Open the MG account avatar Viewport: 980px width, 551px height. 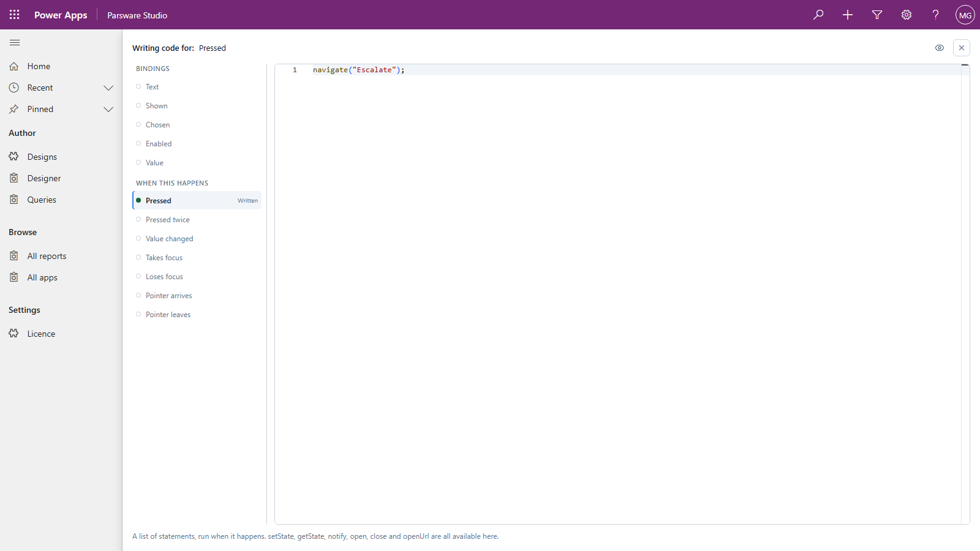click(965, 15)
